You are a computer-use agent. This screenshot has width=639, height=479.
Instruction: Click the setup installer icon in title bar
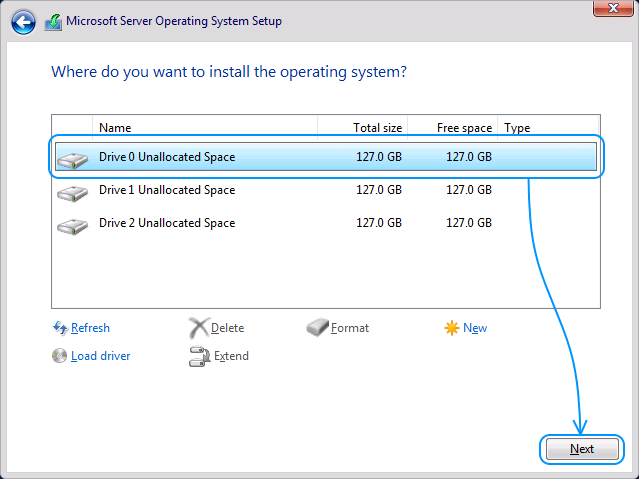[x=53, y=22]
